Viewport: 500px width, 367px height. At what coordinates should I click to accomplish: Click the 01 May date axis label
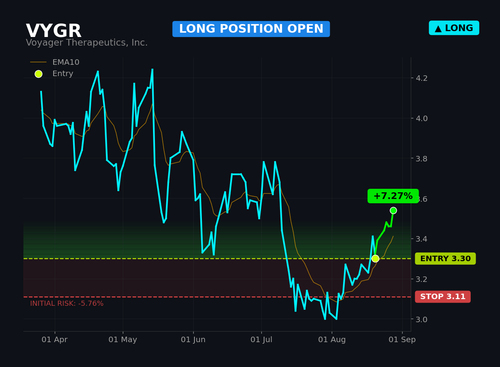123,340
